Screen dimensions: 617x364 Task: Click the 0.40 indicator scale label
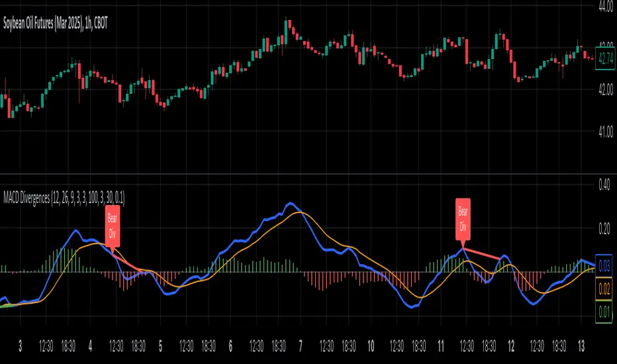(604, 185)
